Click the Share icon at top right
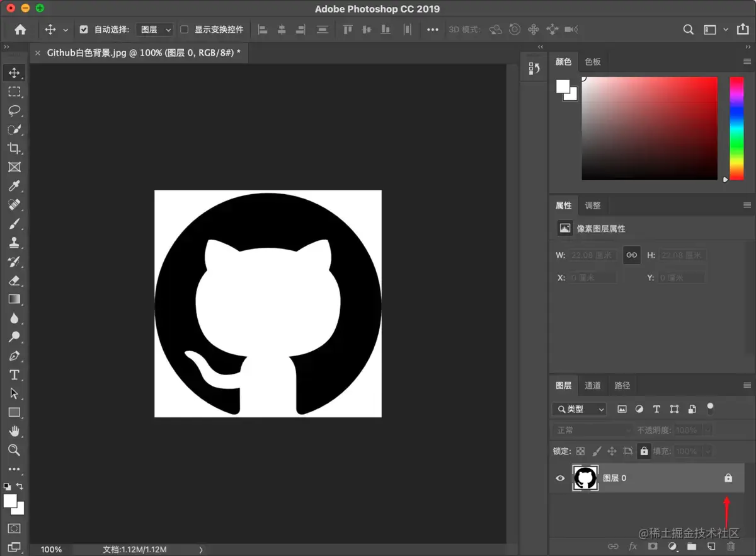The width and height of the screenshot is (756, 556). (x=742, y=29)
